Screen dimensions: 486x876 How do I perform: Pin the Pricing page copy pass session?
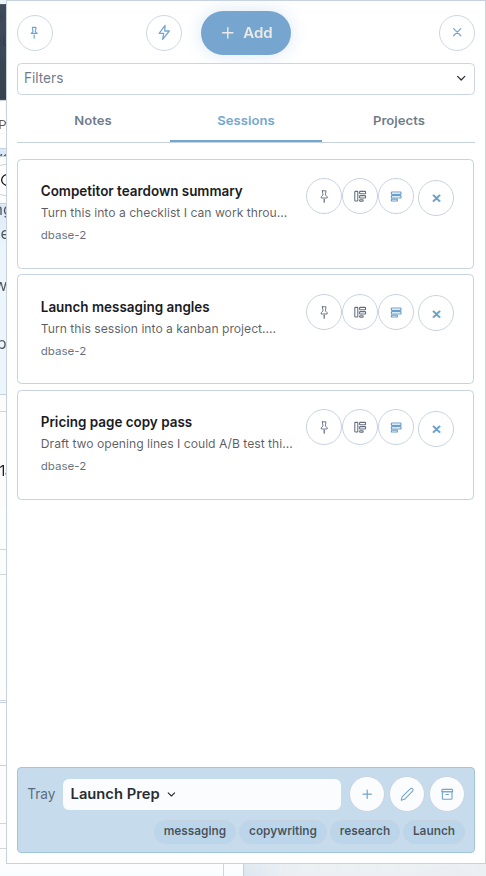click(x=324, y=427)
